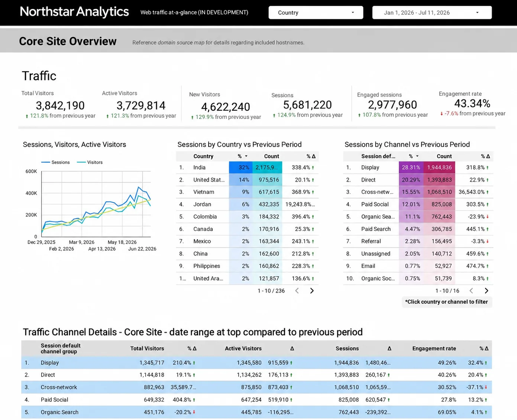Screen dimensions: 517x420
Task: Select Cross-network row in channel details
Action: [x=256, y=387]
